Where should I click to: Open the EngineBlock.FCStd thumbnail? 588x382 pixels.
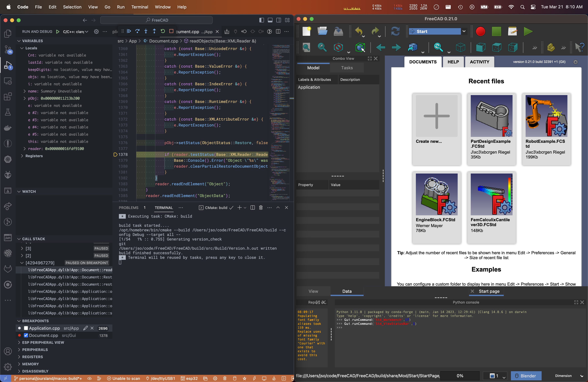click(x=436, y=194)
